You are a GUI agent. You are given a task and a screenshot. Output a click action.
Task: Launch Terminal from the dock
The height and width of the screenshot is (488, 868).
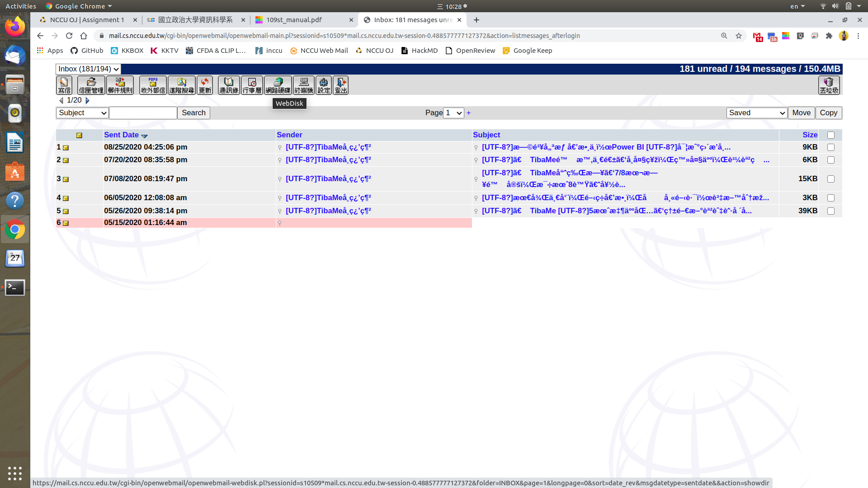15,287
